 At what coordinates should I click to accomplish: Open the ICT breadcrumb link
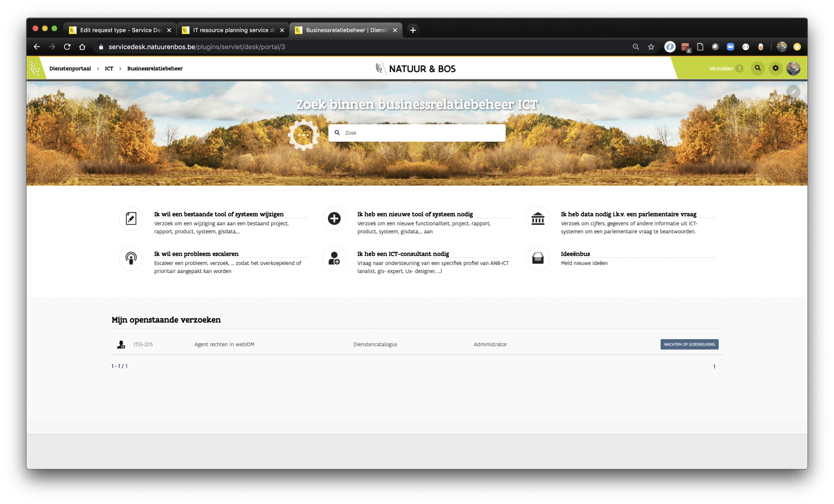(108, 68)
